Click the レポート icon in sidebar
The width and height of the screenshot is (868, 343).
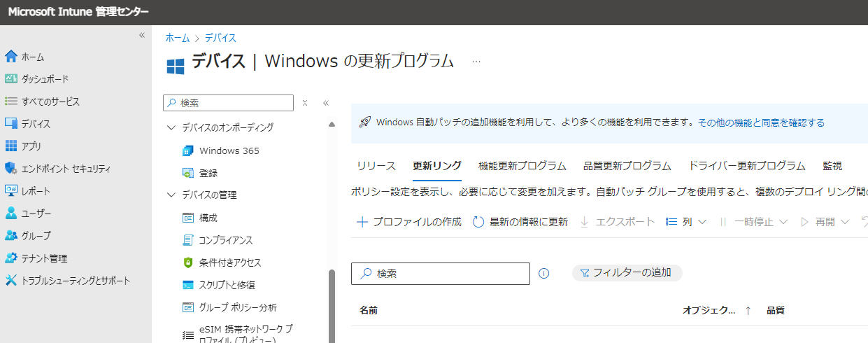pyautogui.click(x=10, y=191)
